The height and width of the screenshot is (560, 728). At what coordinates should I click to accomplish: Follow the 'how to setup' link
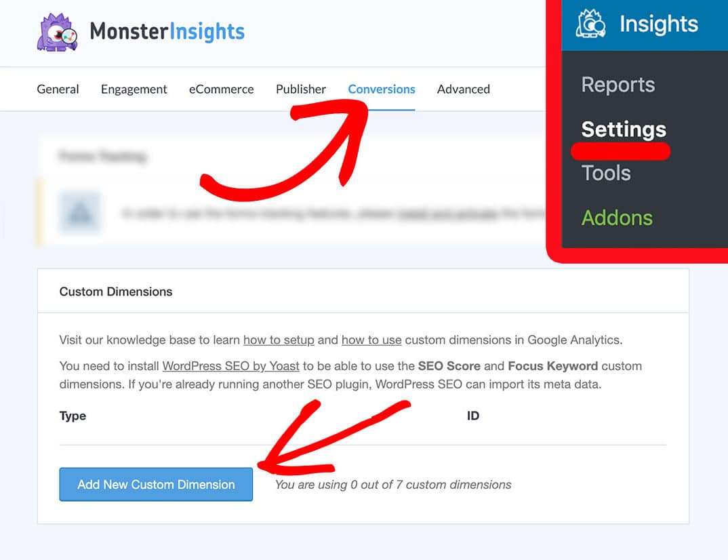point(279,340)
